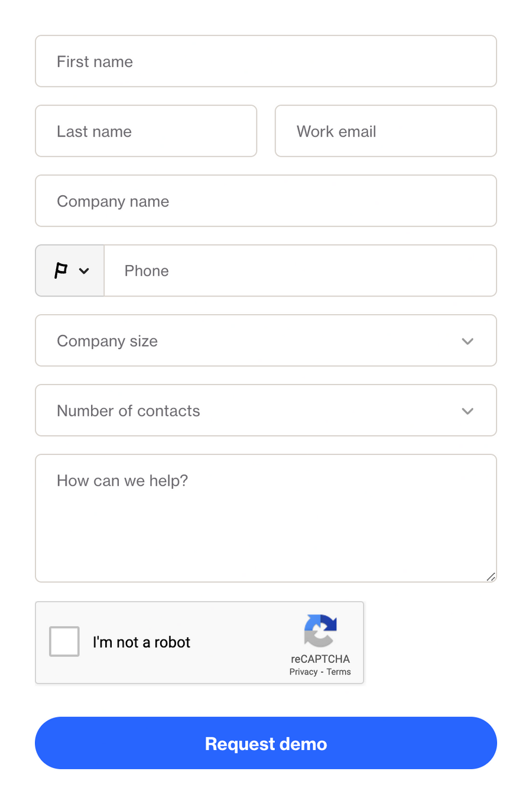Click the Company size dropdown chevron
This screenshot has width=532, height=804.
point(468,341)
